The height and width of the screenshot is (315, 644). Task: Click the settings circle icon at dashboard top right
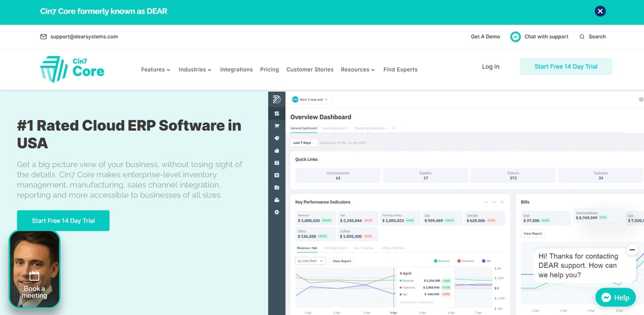coord(641,100)
